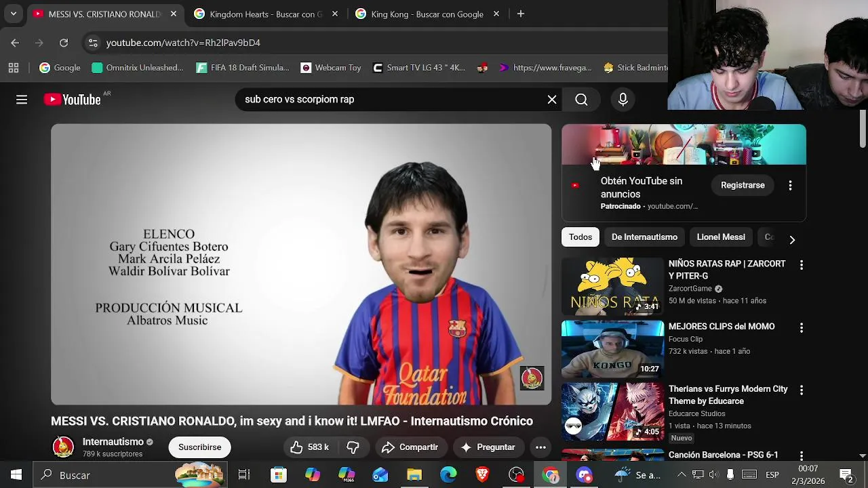Open options for Therians vs Furrys
The height and width of the screenshot is (488, 868).
coord(802,390)
